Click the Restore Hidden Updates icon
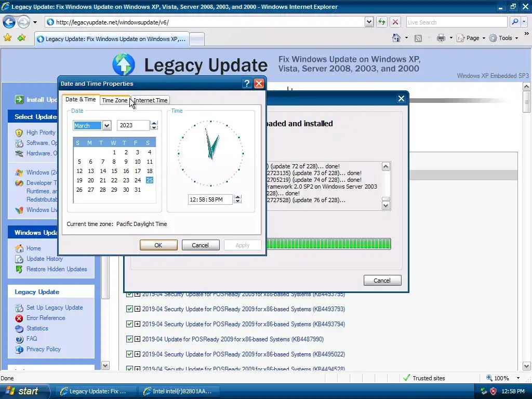 [x=19, y=270]
